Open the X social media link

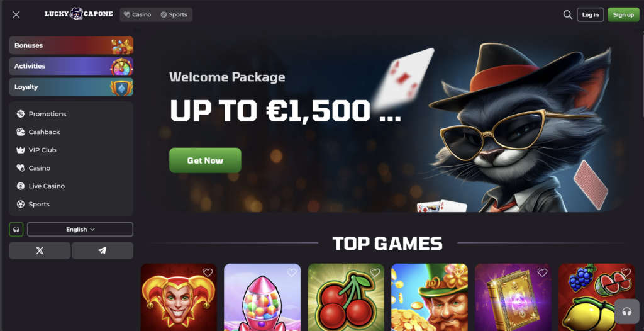click(40, 250)
